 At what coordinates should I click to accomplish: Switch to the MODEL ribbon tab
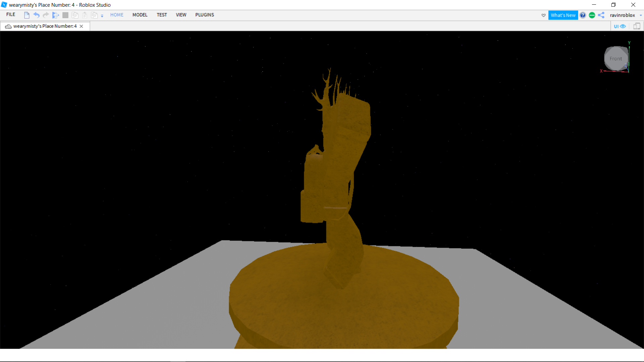click(x=140, y=15)
